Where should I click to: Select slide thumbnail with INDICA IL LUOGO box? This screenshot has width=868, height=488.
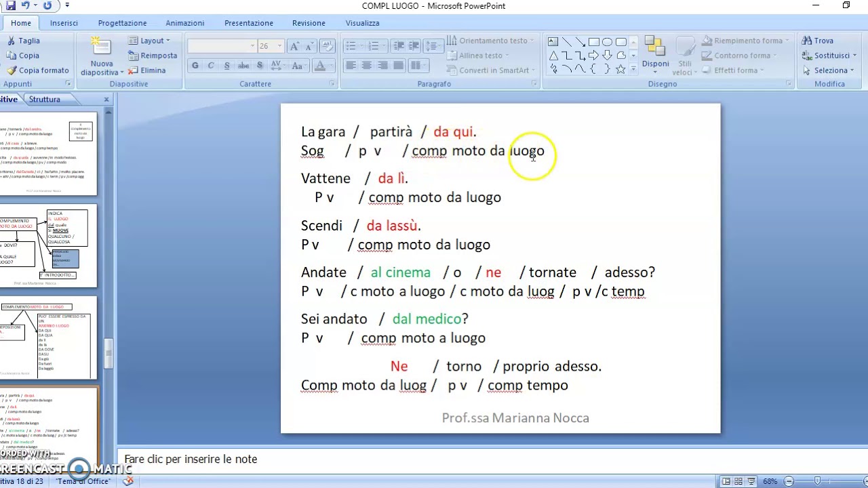tap(48, 246)
